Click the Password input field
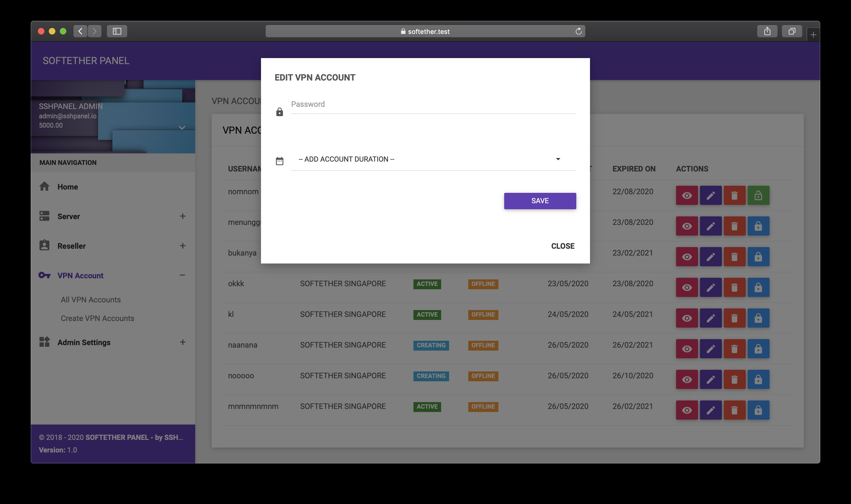This screenshot has height=504, width=851. [x=433, y=104]
